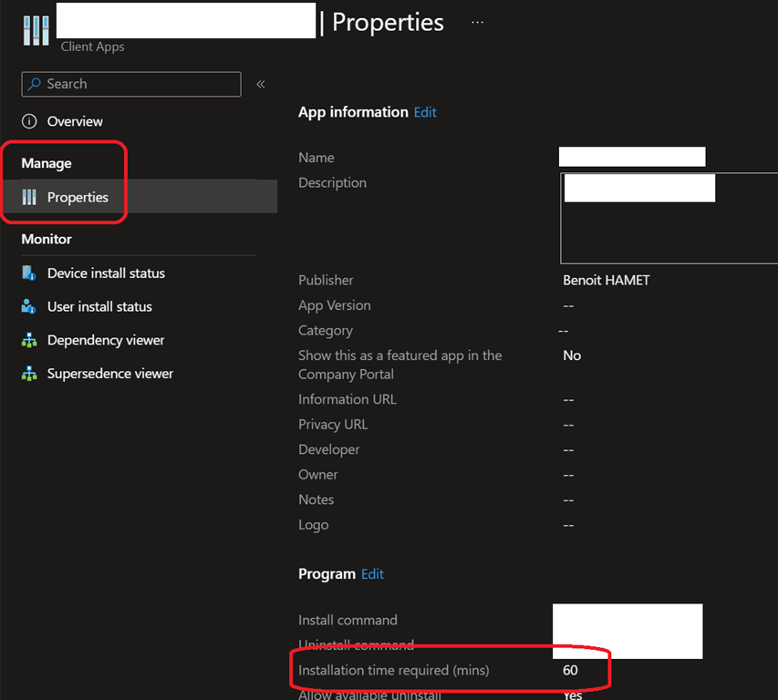
Task: Edit the Program section
Action: [372, 574]
